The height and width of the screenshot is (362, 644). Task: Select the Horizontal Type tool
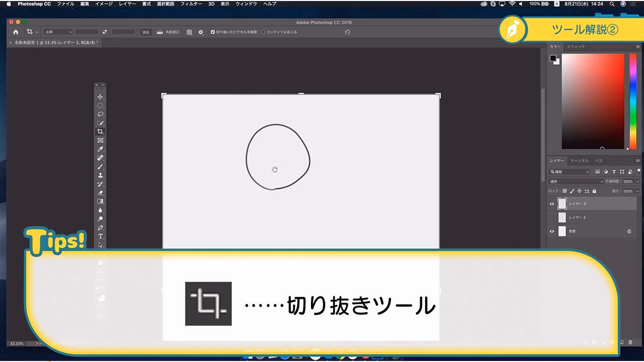(100, 236)
